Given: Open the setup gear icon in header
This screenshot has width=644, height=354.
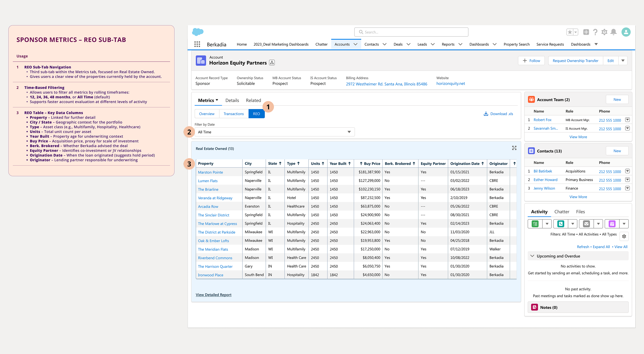Looking at the screenshot, I should coord(604,32).
